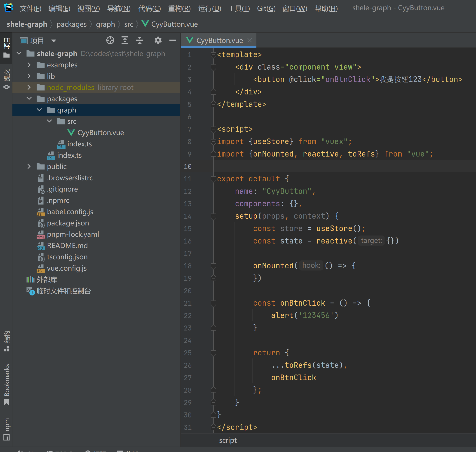Open the 帮助(H) menu
476x452 pixels.
[326, 8]
